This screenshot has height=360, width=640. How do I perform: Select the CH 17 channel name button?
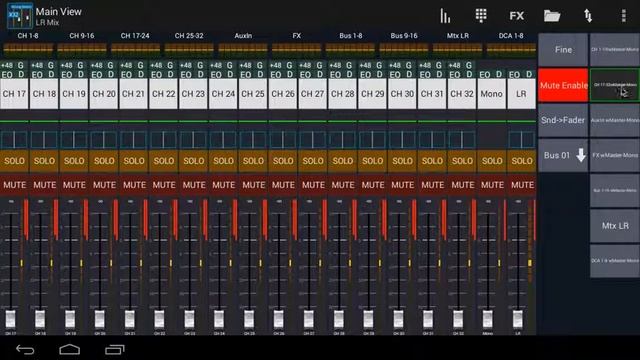point(14,94)
